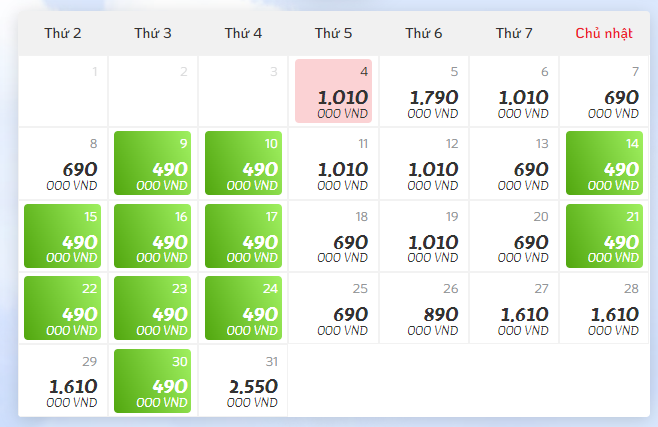658x427 pixels.
Task: Pick day 17 green fare cell
Action: coord(243,235)
